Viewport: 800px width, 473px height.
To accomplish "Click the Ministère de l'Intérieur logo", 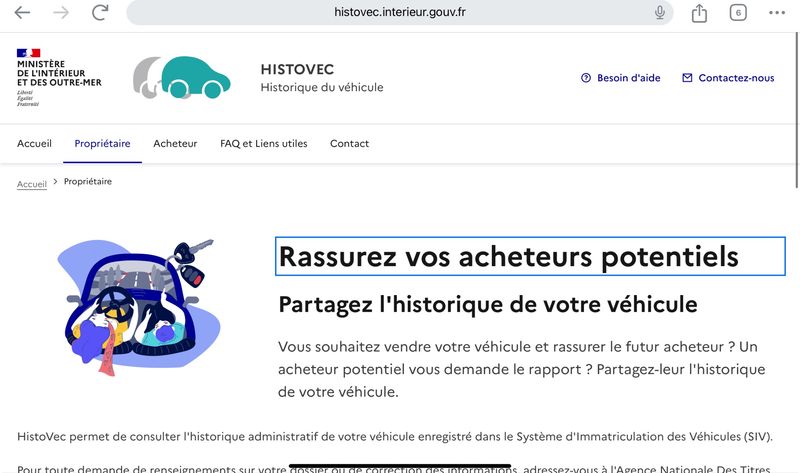I will tap(59, 78).
